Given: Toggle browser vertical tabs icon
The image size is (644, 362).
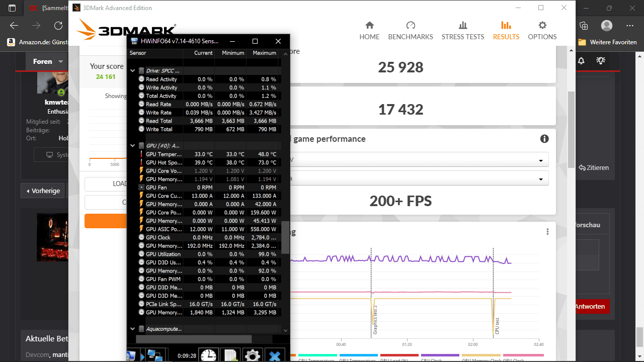Looking at the screenshot, I should [x=12, y=8].
